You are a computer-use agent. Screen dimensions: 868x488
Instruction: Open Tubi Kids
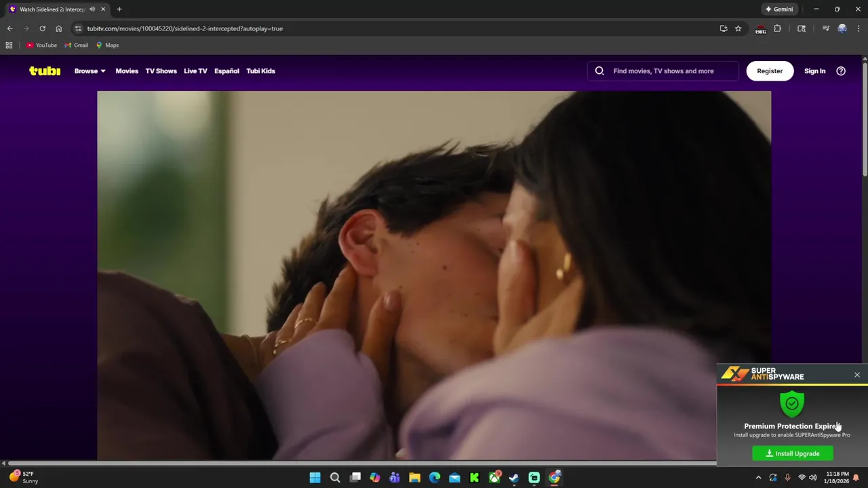point(260,71)
